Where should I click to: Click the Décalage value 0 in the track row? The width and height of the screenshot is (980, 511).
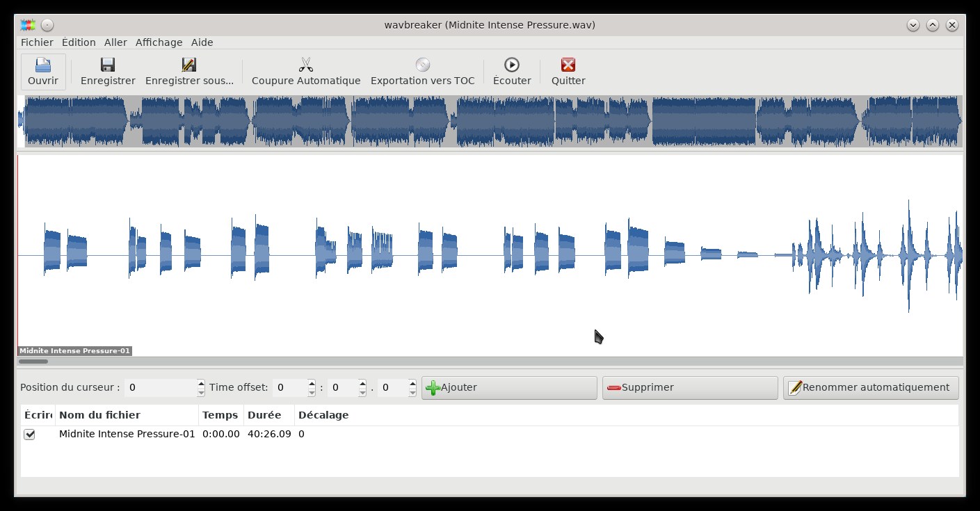301,435
